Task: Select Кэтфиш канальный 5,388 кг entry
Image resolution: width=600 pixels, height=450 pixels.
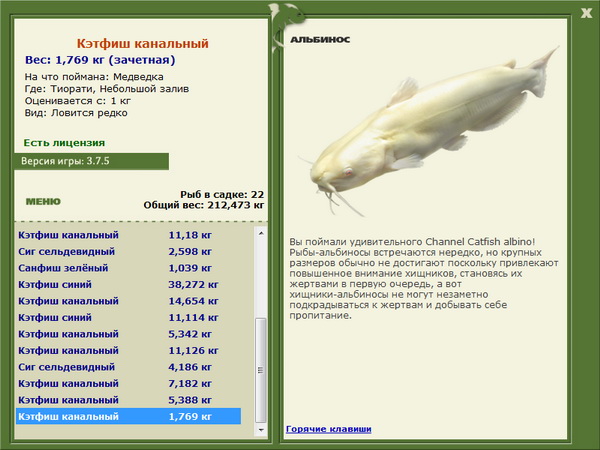Action: tap(129, 399)
